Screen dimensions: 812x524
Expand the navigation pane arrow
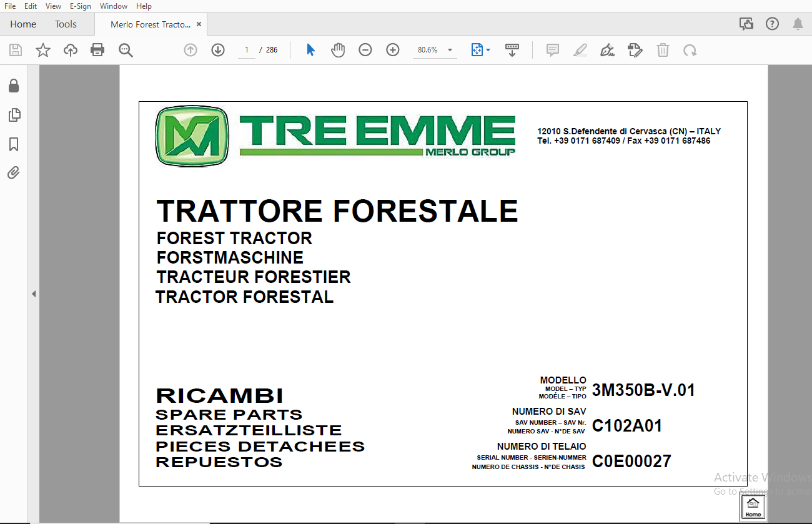(34, 294)
